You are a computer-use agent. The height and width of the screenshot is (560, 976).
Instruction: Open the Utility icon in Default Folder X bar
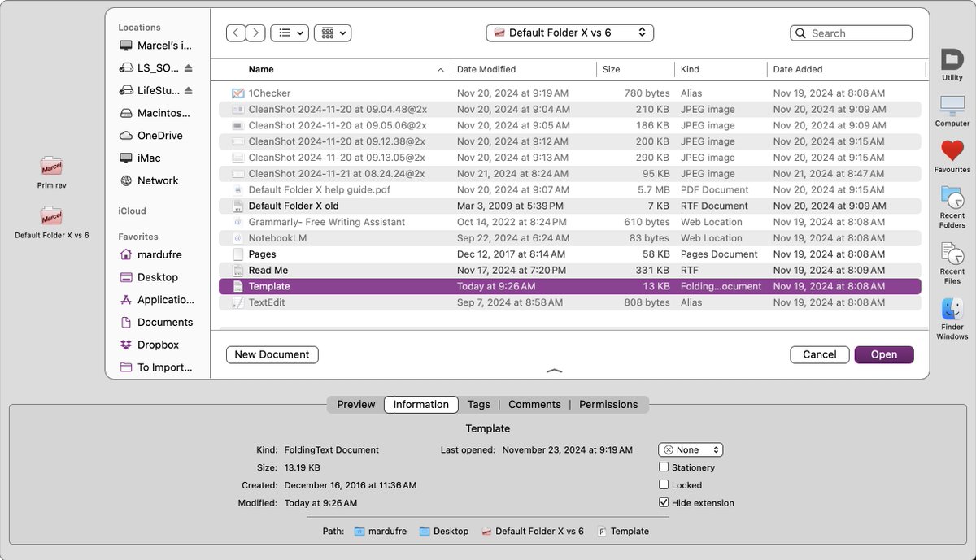tap(952, 60)
